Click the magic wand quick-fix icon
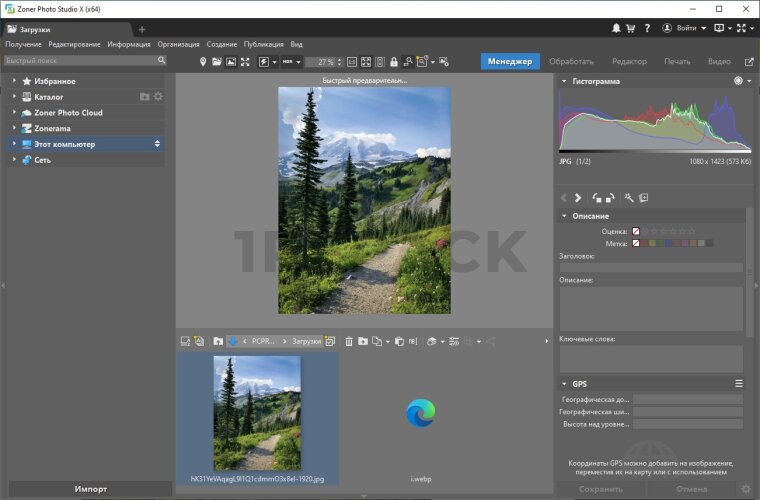The image size is (760, 500). [x=629, y=198]
